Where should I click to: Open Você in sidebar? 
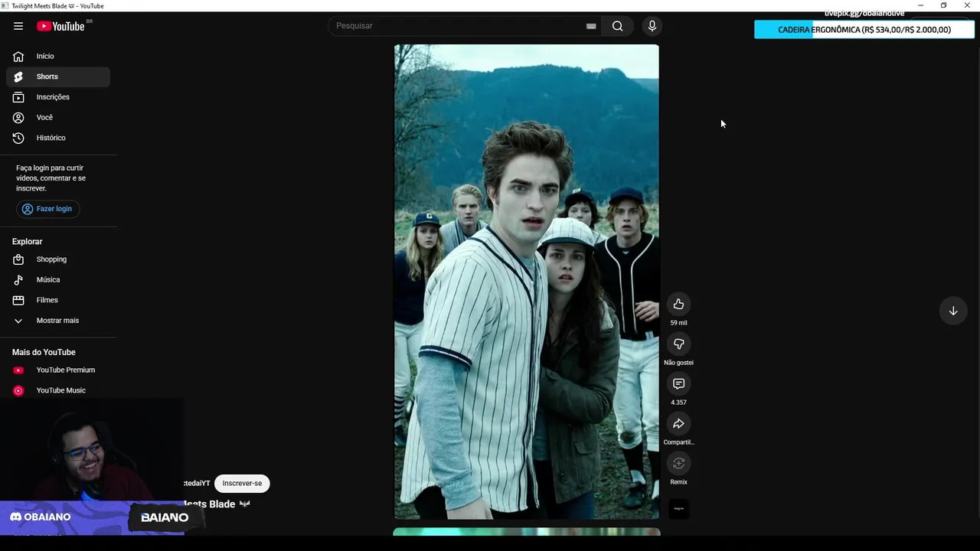pyautogui.click(x=58, y=117)
